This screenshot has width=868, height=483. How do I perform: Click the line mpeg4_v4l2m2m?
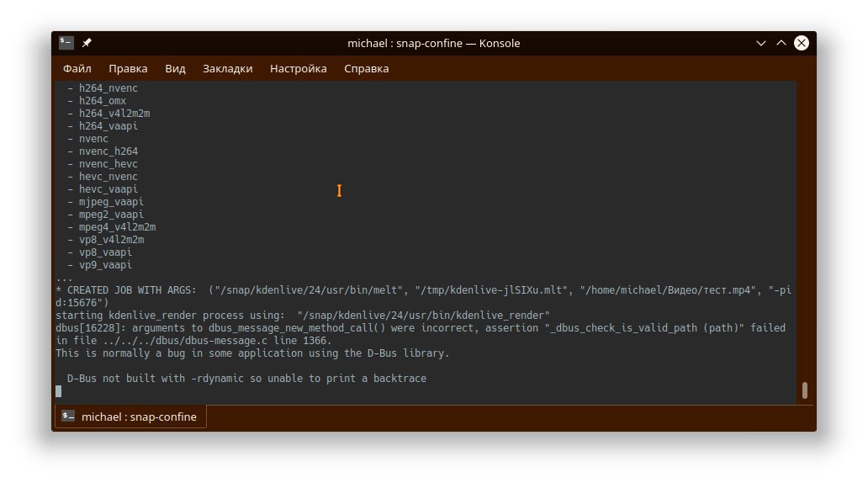(x=118, y=227)
